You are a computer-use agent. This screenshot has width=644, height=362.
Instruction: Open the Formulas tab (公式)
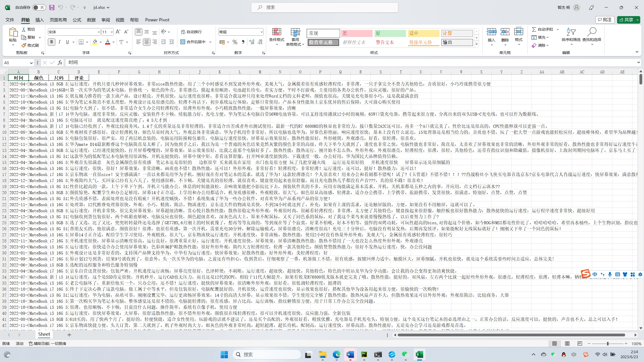pos(77,20)
